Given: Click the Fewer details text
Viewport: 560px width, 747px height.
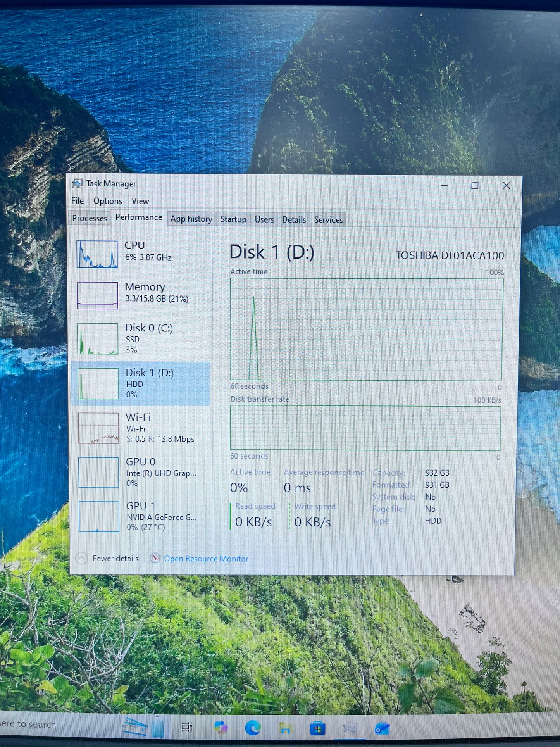Looking at the screenshot, I should (115, 559).
